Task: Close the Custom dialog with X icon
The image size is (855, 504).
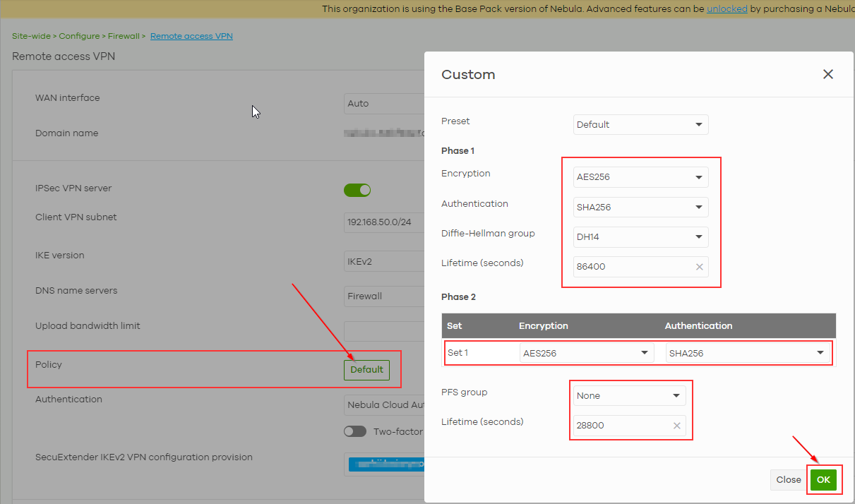Action: [x=828, y=74]
